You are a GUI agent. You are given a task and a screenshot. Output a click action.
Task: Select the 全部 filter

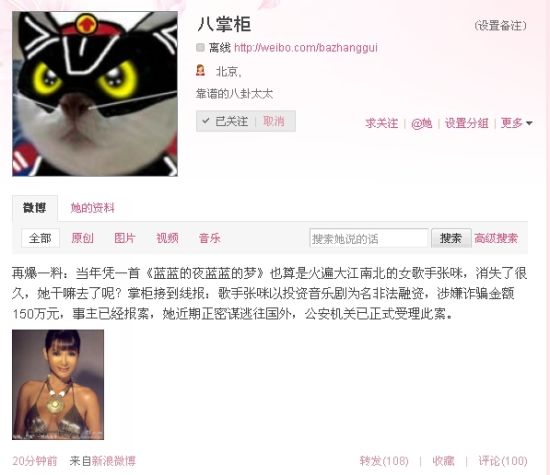40,238
